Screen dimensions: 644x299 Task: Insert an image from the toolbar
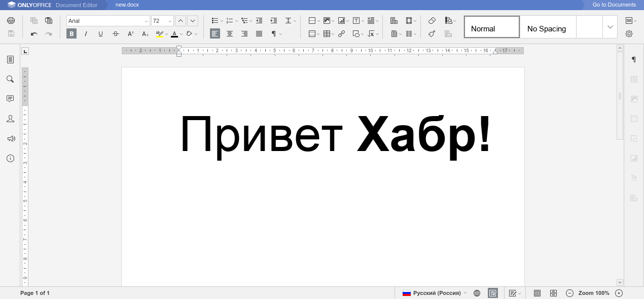[x=326, y=20]
